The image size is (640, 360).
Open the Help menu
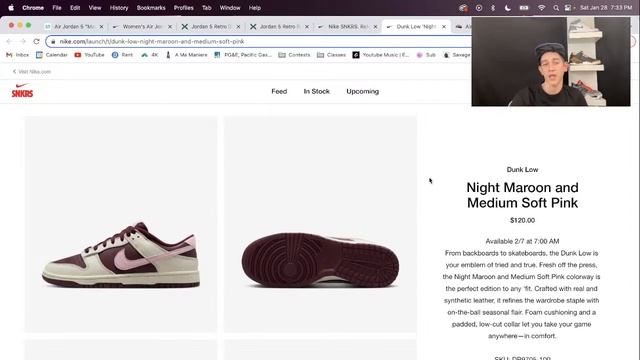pyautogui.click(x=255, y=8)
